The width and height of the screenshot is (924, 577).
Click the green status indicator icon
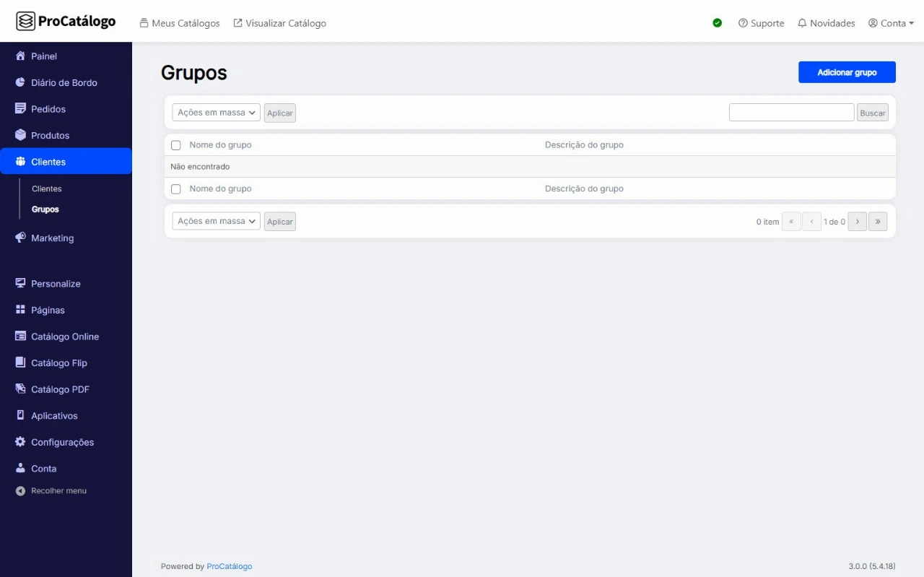pyautogui.click(x=717, y=23)
